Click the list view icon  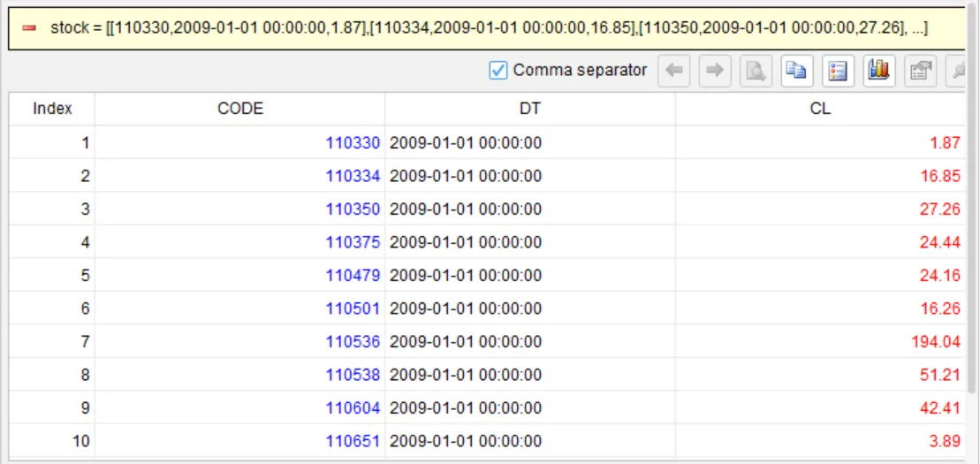pos(838,71)
